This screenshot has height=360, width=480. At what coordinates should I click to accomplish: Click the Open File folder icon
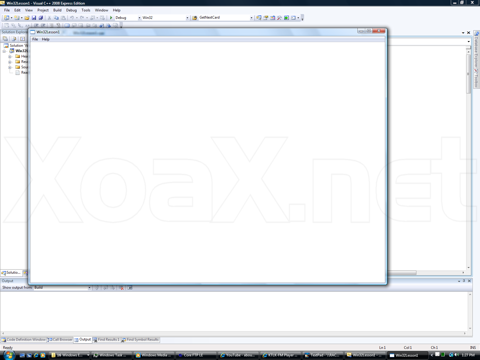(27, 18)
